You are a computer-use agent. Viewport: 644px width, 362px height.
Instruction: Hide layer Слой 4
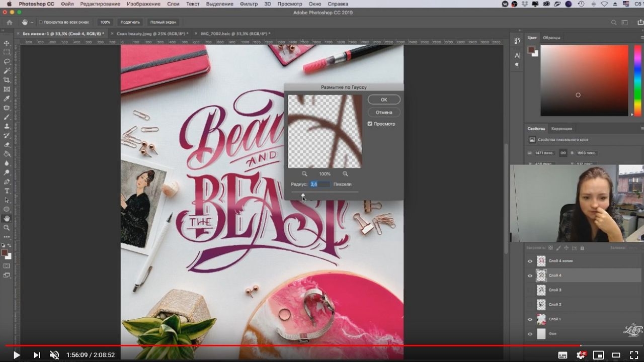pos(530,276)
